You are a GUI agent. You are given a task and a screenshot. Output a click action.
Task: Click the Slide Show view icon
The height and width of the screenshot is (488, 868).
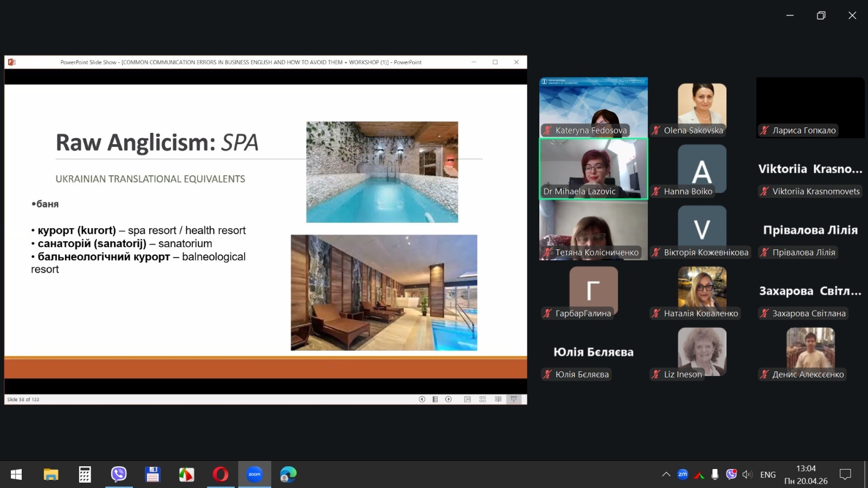click(x=513, y=399)
